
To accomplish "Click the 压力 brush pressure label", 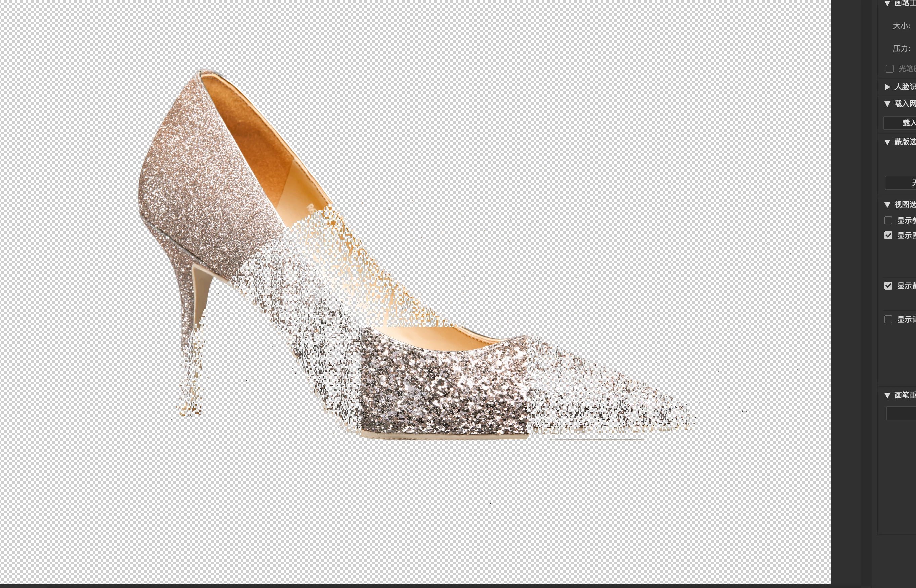I will pyautogui.click(x=901, y=48).
